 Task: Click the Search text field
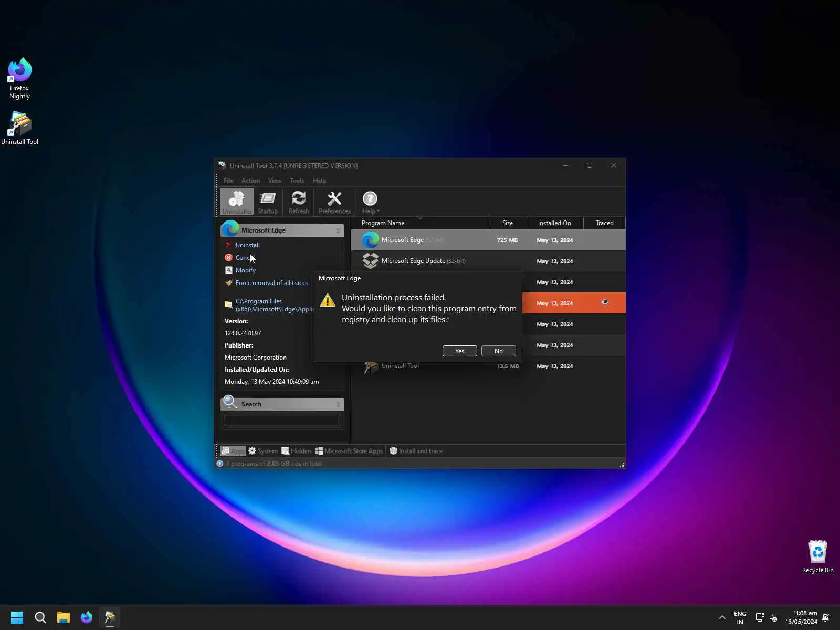point(282,420)
